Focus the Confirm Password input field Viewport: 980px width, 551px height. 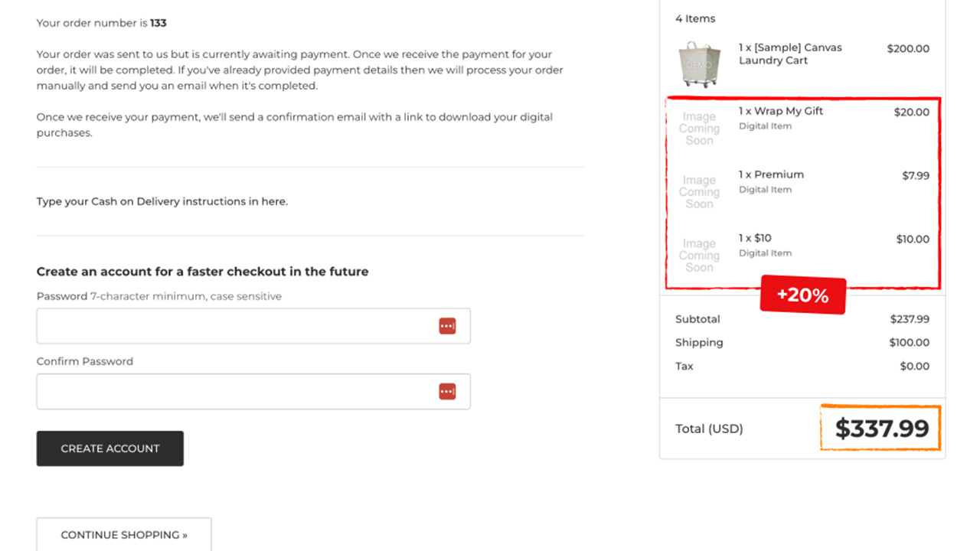(x=234, y=391)
